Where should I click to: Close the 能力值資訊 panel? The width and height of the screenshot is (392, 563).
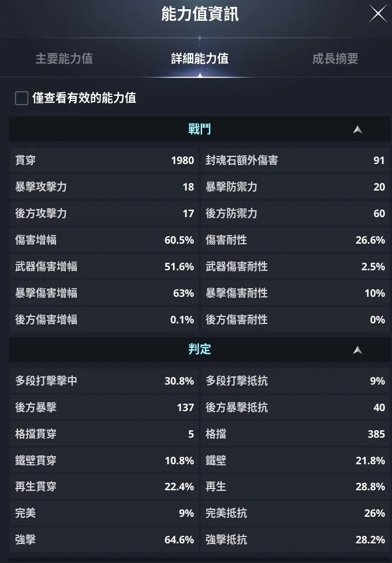[378, 14]
